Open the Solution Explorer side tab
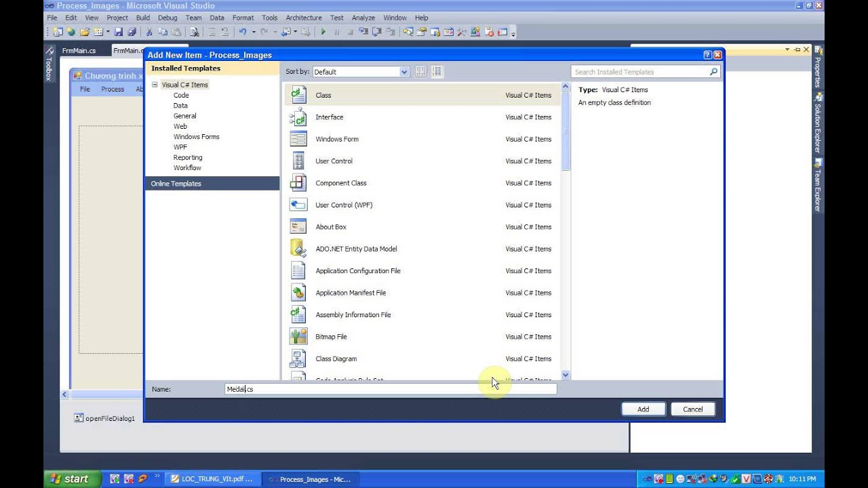Image resolution: width=868 pixels, height=488 pixels. pos(818,123)
